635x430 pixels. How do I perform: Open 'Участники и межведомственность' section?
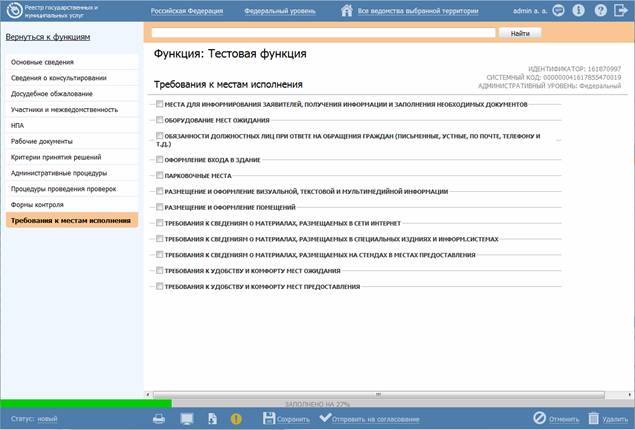point(72,109)
